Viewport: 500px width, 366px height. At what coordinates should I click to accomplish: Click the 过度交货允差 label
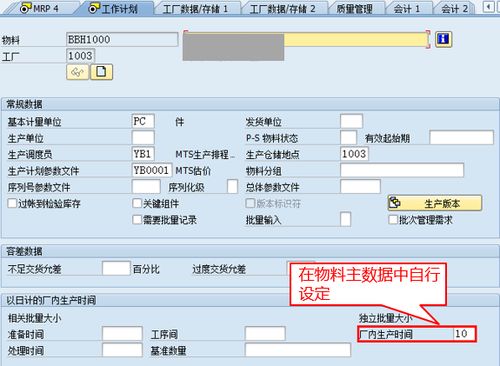[219, 269]
